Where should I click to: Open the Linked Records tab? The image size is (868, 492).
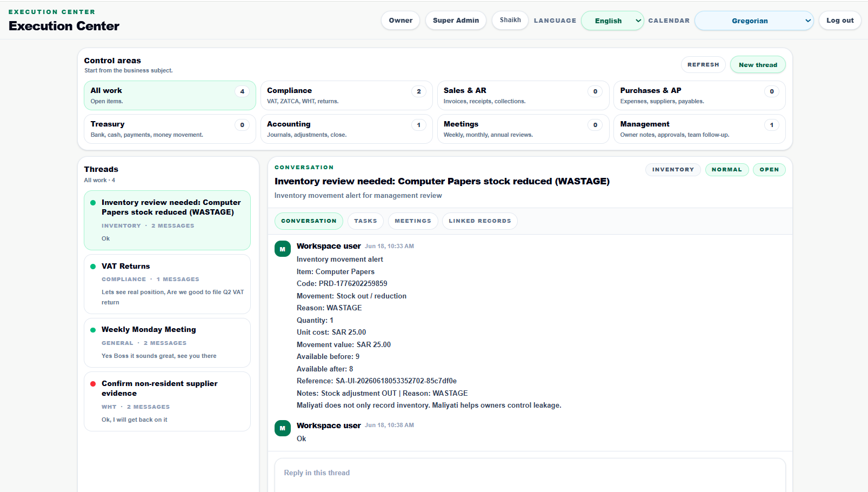click(479, 221)
